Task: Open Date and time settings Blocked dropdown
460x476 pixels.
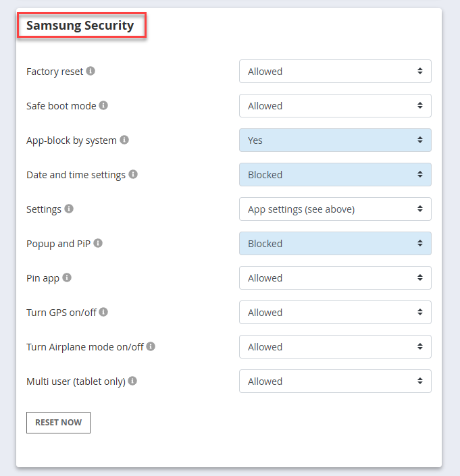Action: [x=335, y=175]
